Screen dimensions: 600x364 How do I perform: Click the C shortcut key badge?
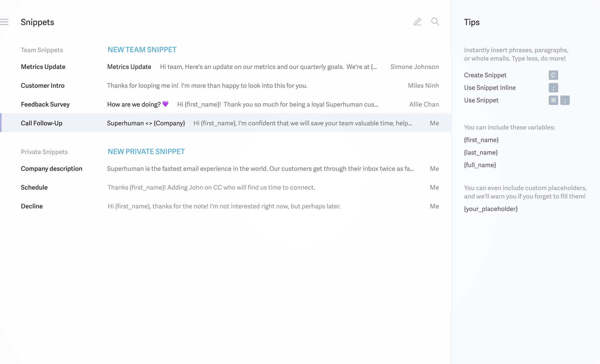click(553, 75)
